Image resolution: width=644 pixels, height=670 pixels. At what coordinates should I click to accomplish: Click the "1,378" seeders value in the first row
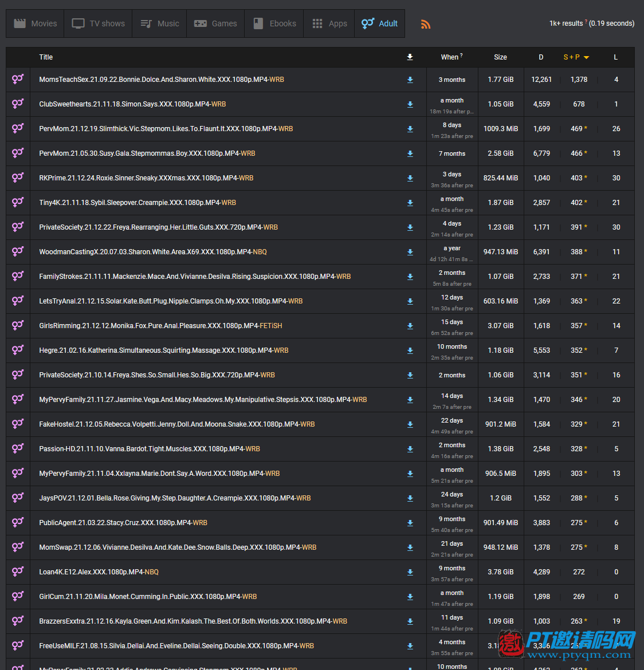tap(579, 80)
